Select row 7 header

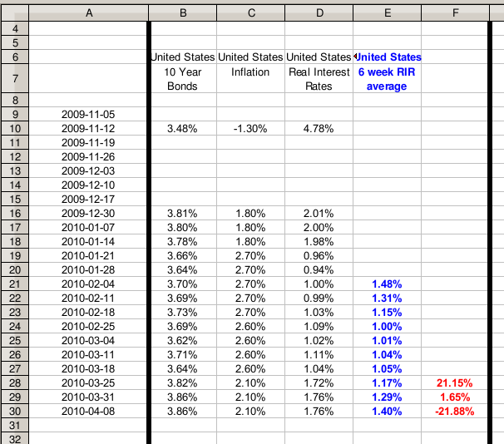click(x=15, y=78)
